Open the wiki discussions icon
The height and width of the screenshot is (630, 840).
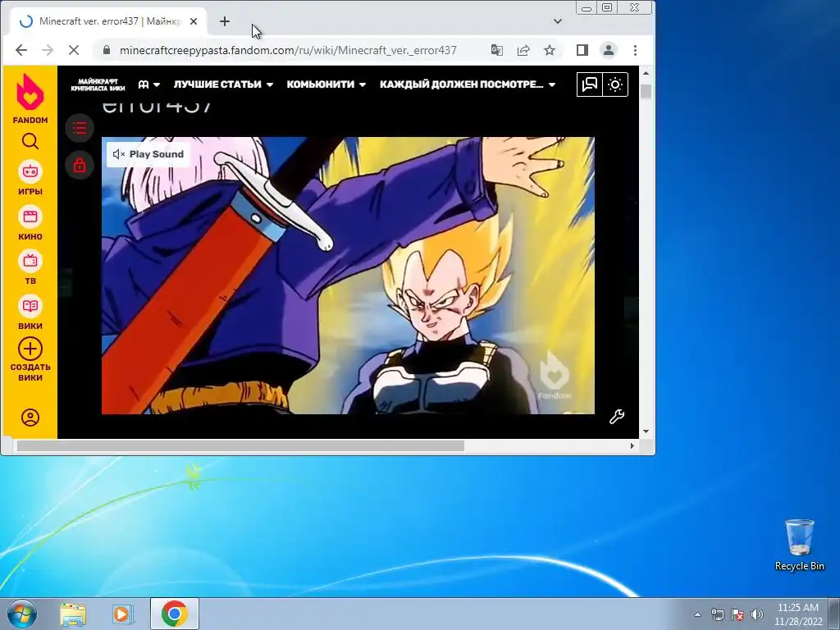pos(589,84)
